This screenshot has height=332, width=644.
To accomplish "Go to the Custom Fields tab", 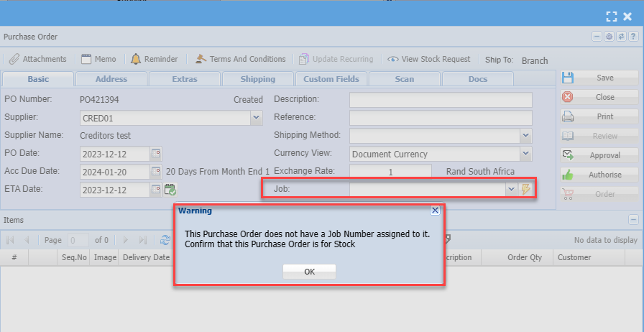I will pyautogui.click(x=331, y=79).
